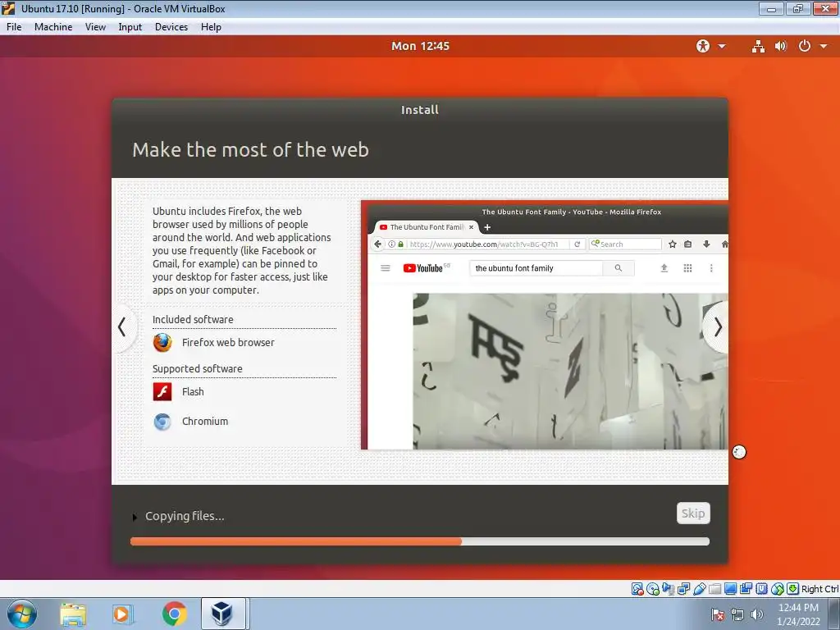Click the Windows volume tray icon
This screenshot has height=630, width=840.
point(756,614)
